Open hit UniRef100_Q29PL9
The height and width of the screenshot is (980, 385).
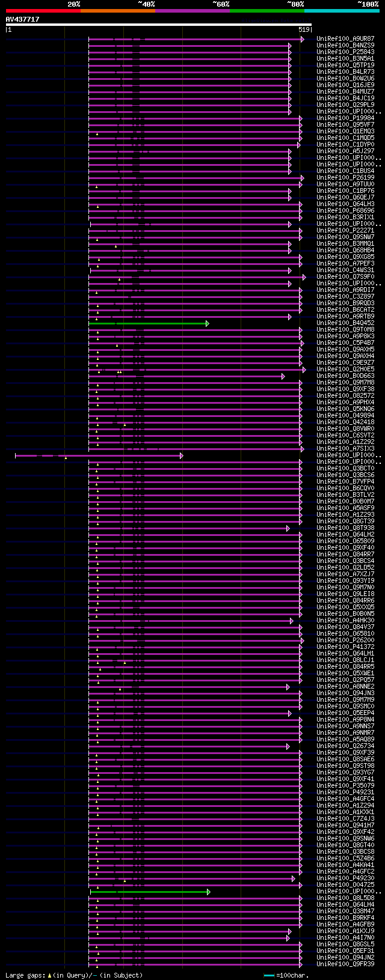coord(345,105)
